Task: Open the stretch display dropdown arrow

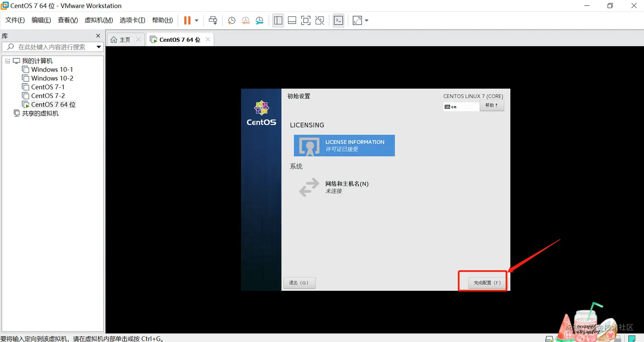Action: (x=367, y=20)
